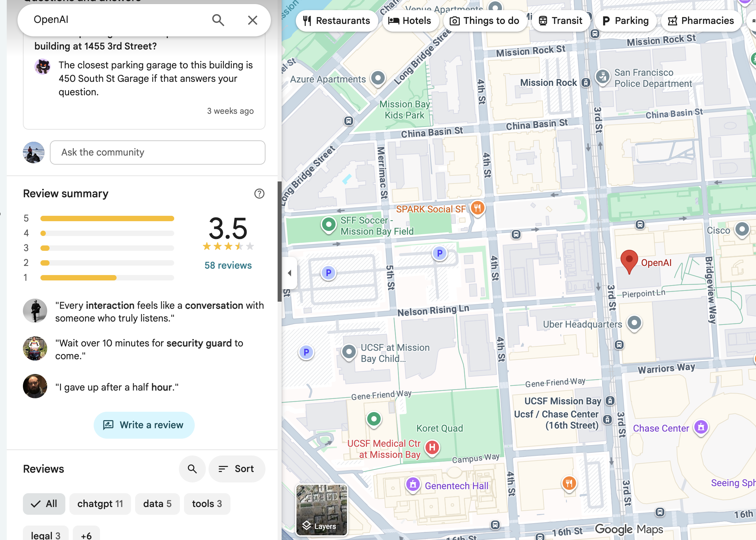Click the Review summary help question icon
The height and width of the screenshot is (540, 756).
(x=259, y=194)
